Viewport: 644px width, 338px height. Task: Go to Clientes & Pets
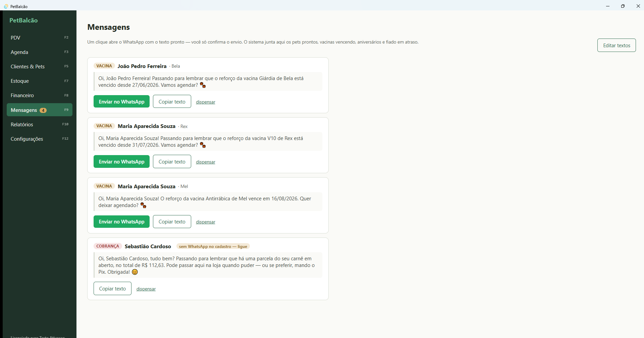coord(40,66)
